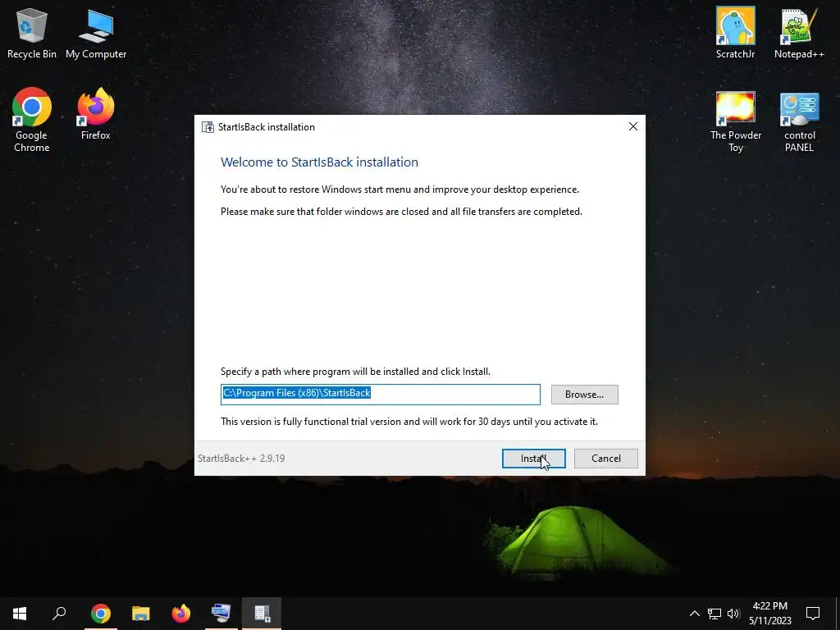Open the Windows Start button

click(x=20, y=614)
